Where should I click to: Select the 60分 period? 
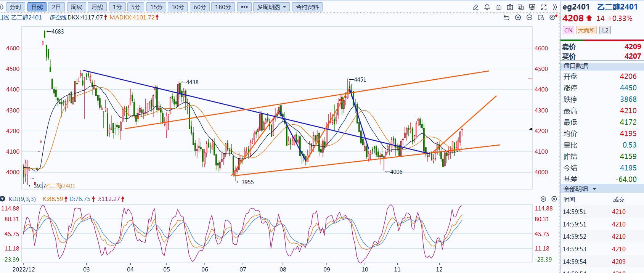coord(199,7)
